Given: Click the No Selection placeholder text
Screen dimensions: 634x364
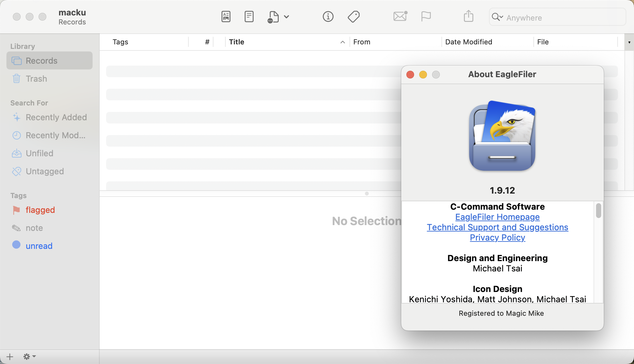Looking at the screenshot, I should point(367,221).
